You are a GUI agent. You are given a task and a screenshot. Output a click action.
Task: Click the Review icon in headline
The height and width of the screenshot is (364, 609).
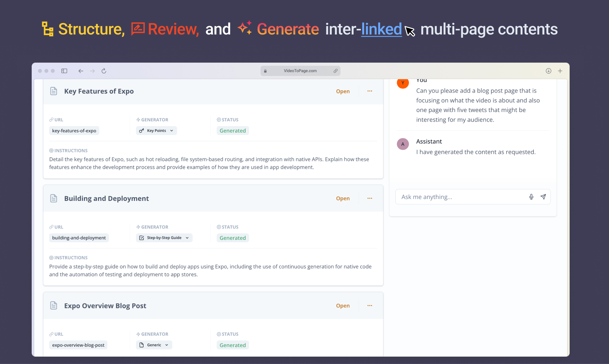point(138,29)
